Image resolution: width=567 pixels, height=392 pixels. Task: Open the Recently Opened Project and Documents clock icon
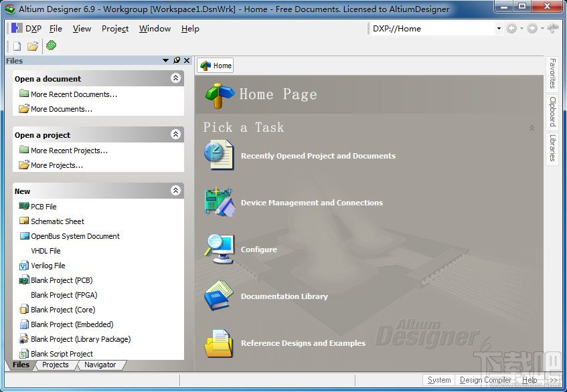click(219, 155)
